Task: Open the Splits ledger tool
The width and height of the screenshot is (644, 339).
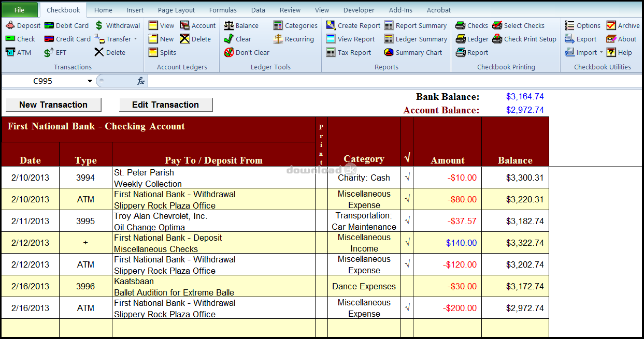Action: (153, 52)
